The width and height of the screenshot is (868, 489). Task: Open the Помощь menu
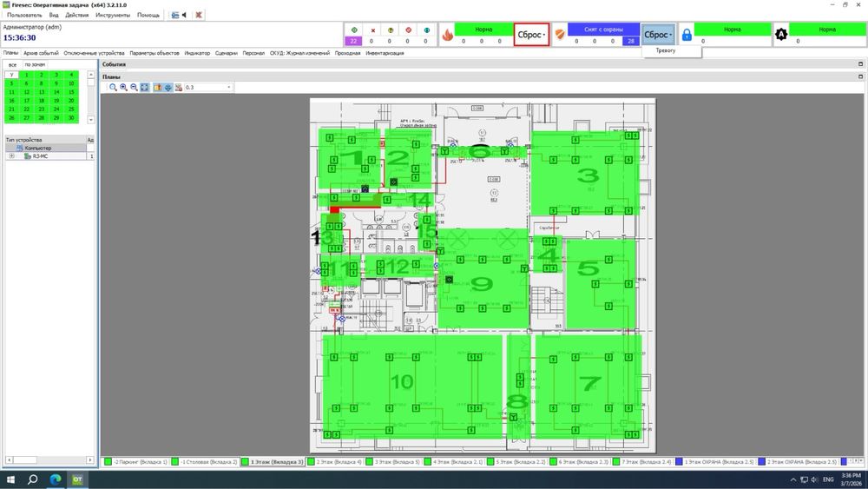[148, 15]
